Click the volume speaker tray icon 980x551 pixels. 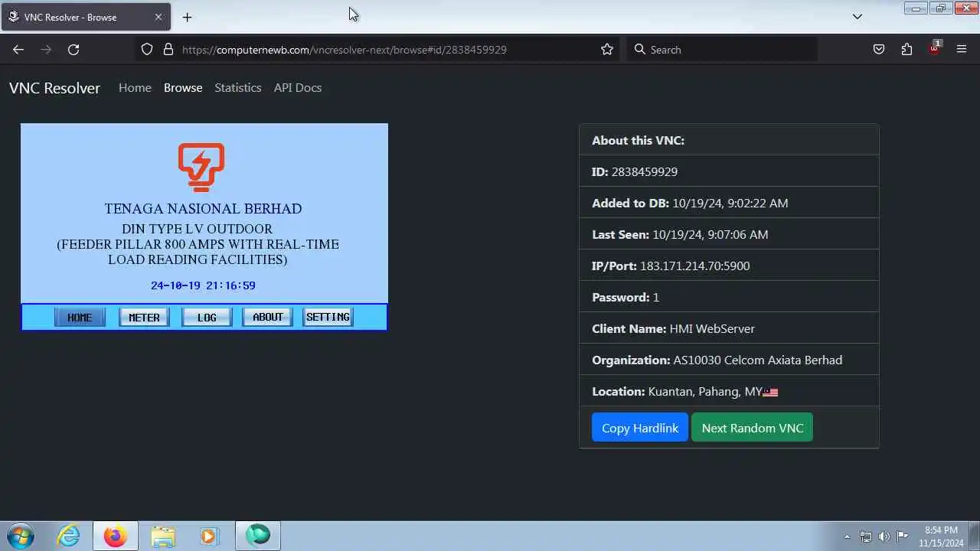pyautogui.click(x=884, y=536)
